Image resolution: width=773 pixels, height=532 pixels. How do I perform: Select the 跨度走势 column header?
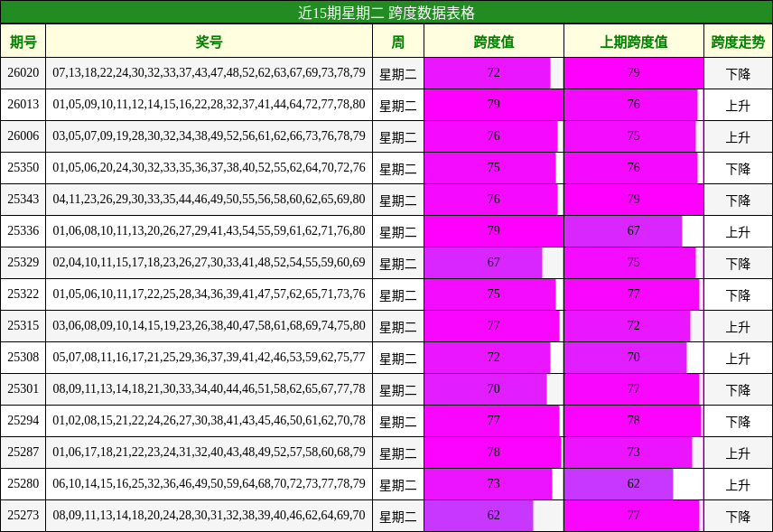pos(737,42)
